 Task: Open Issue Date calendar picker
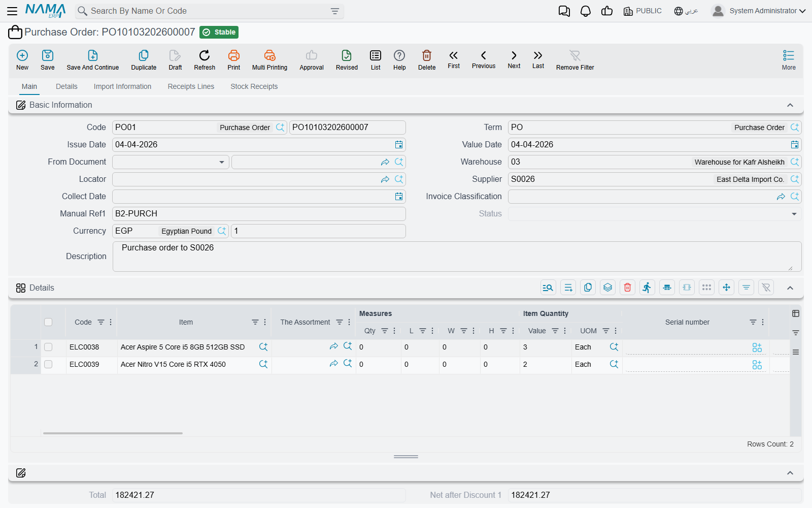tap(399, 145)
